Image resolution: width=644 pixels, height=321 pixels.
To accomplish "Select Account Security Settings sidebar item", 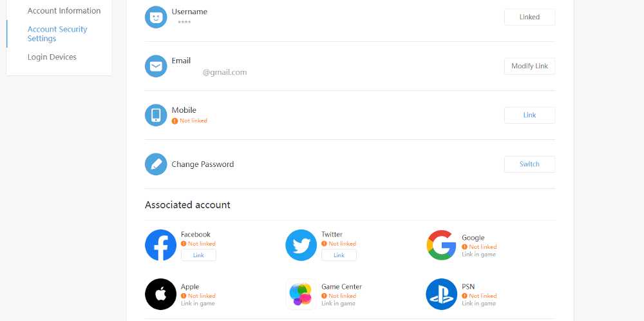I will (57, 34).
